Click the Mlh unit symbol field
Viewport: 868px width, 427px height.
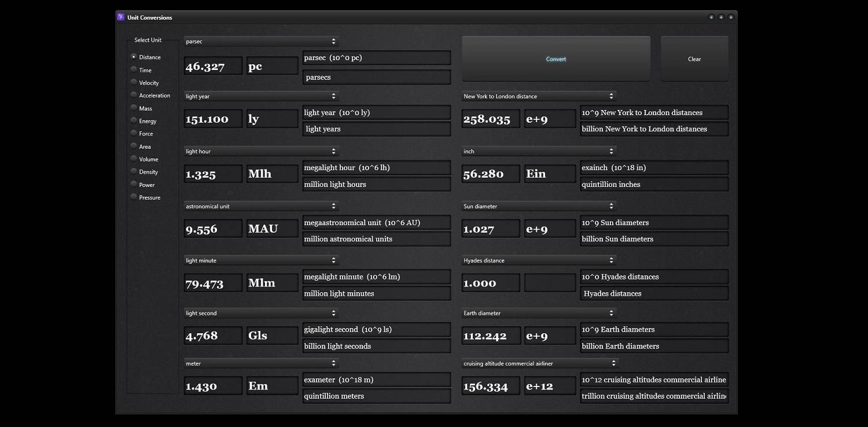click(273, 174)
